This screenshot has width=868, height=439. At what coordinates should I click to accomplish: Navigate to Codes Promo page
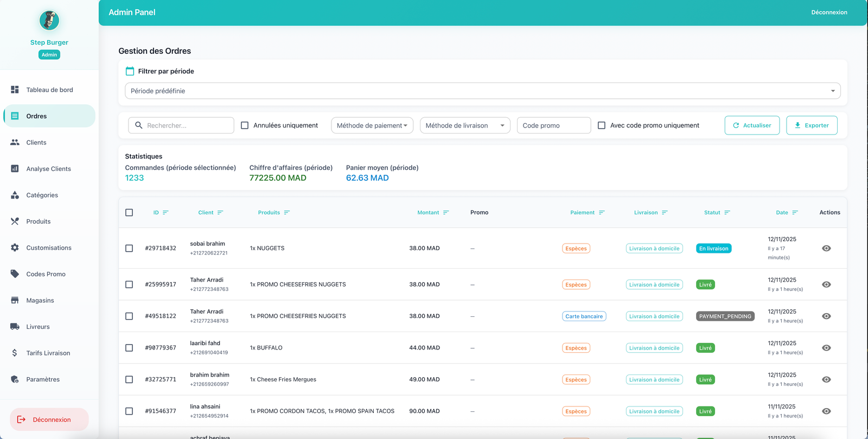pyautogui.click(x=49, y=274)
